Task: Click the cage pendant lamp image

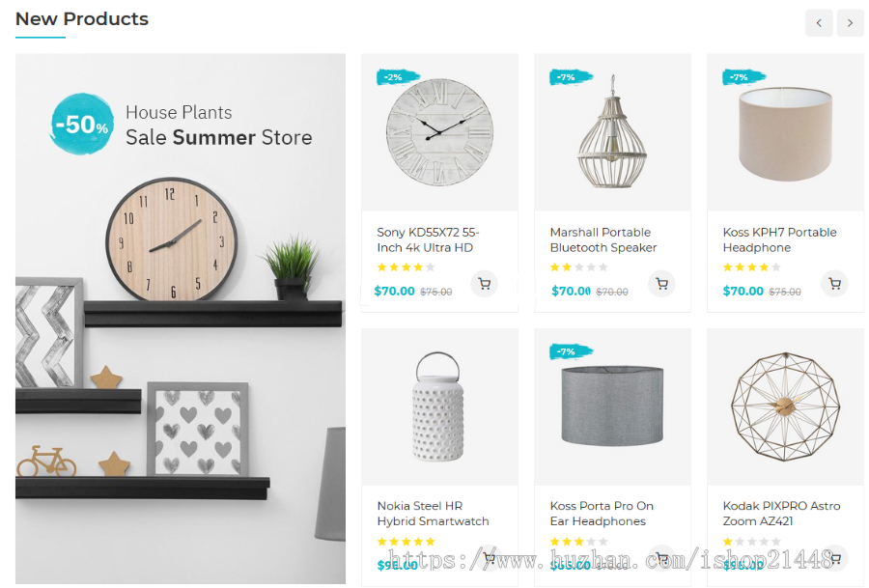Action: [x=612, y=132]
